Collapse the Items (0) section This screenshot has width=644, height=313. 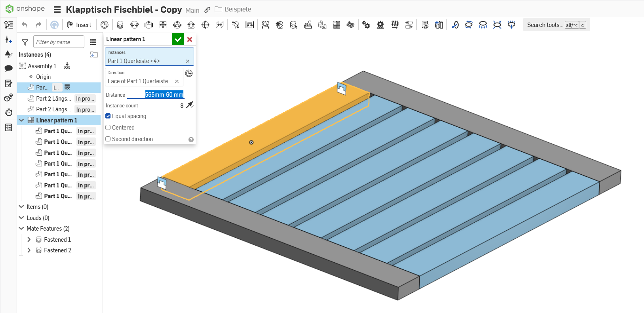[x=21, y=207]
